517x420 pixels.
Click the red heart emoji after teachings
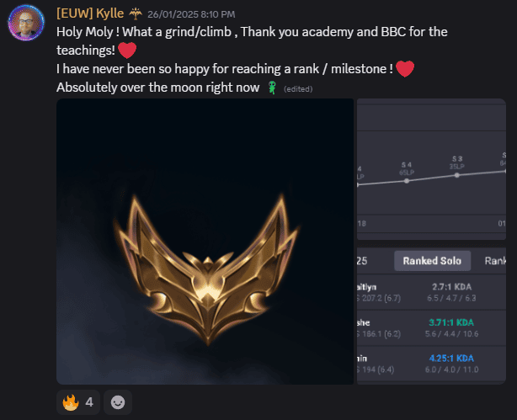tap(127, 51)
